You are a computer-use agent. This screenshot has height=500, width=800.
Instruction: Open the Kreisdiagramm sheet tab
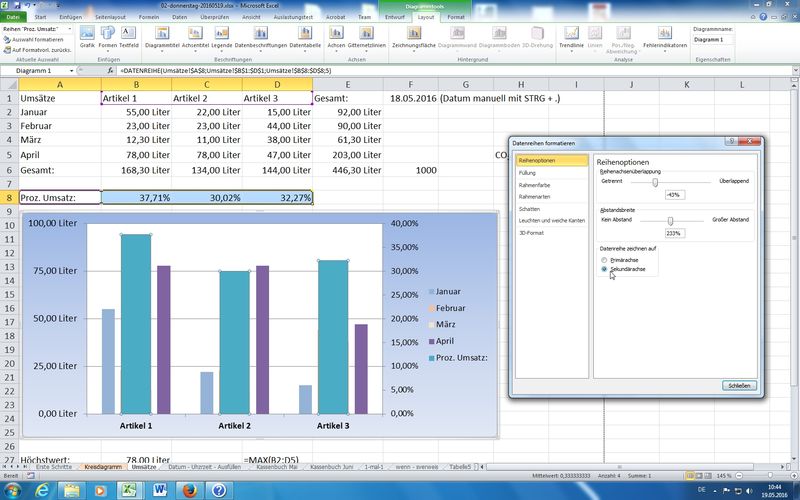tap(103, 467)
